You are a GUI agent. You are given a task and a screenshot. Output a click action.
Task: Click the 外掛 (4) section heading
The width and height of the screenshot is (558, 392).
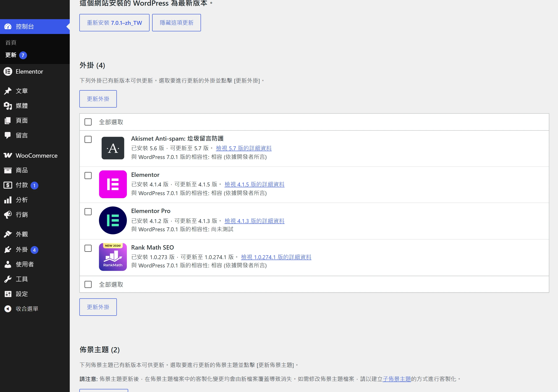(x=92, y=65)
